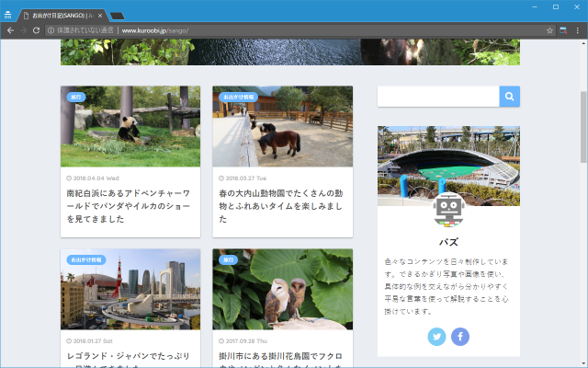Click the owl photo thumbnail
The width and height of the screenshot is (588, 368).
coord(282,290)
